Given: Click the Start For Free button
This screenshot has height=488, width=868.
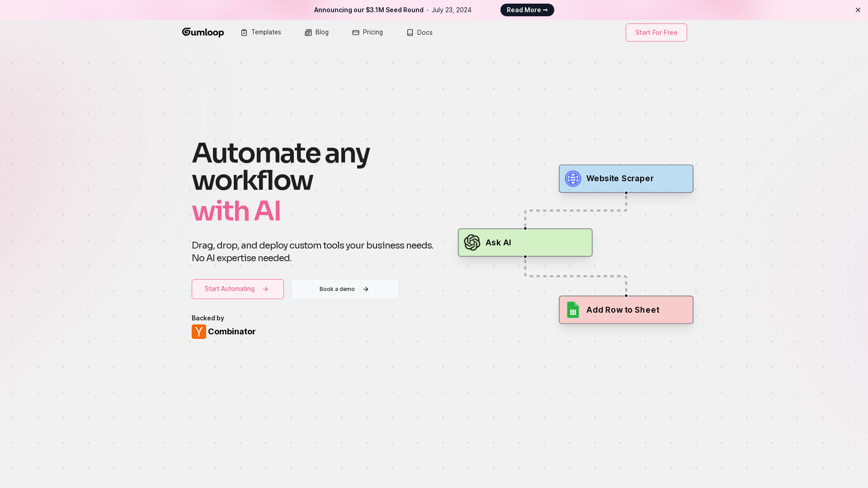Looking at the screenshot, I should [656, 33].
